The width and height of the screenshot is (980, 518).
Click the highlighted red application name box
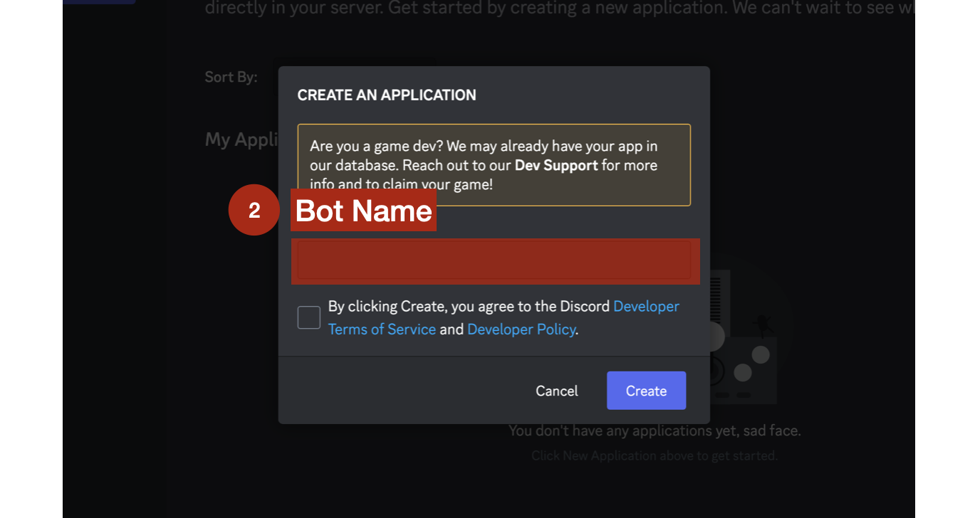[x=494, y=261]
